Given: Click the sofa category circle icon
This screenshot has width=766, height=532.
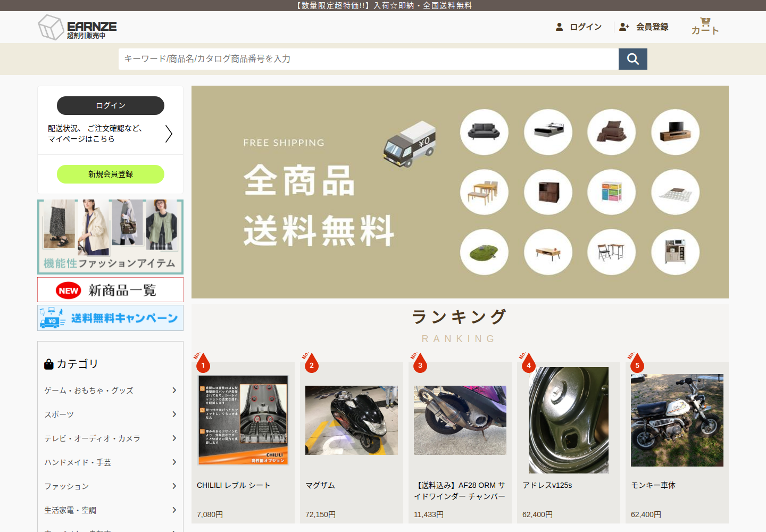Looking at the screenshot, I should (484, 132).
